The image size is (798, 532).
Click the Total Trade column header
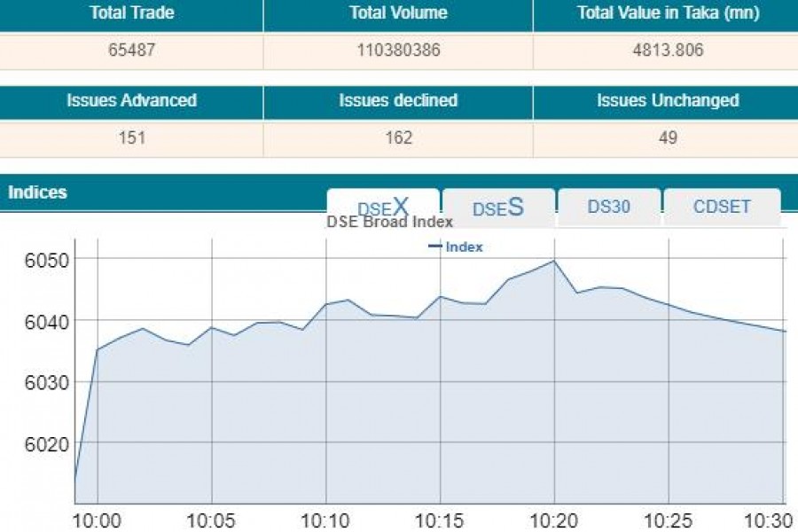click(131, 13)
